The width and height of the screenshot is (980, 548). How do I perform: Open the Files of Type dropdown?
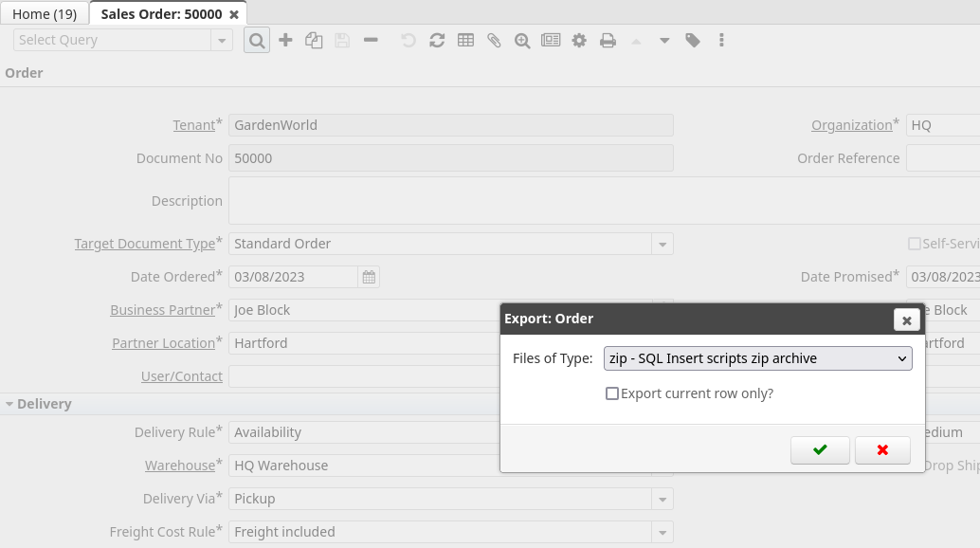click(757, 358)
